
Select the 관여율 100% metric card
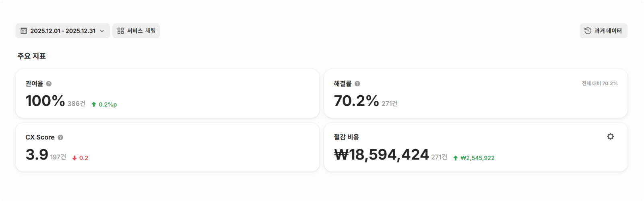[x=167, y=93]
